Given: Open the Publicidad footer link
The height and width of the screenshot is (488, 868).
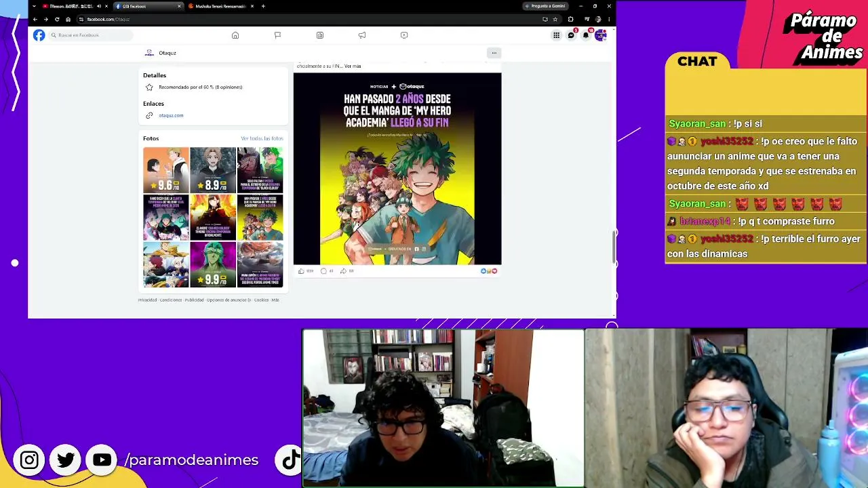Looking at the screenshot, I should point(194,300).
